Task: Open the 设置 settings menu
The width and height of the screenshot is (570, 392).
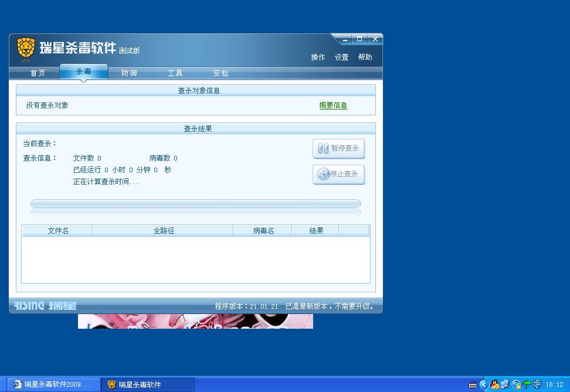Action: pos(342,57)
